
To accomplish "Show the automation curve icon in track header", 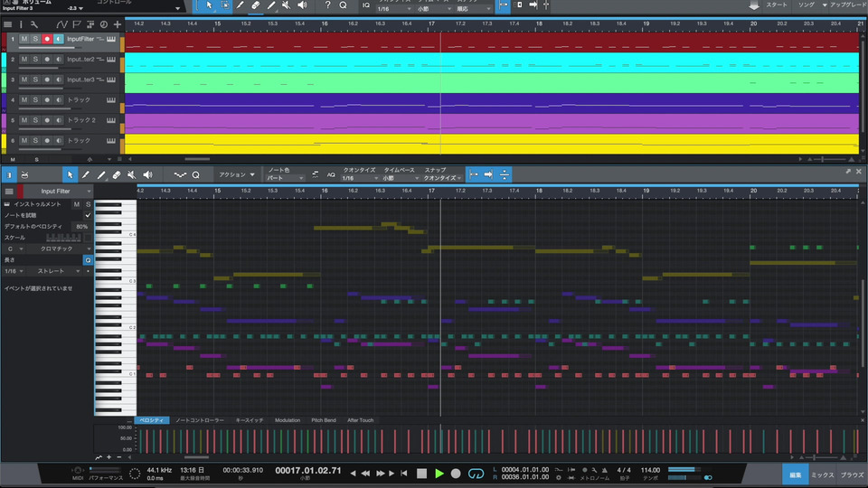I will (62, 24).
